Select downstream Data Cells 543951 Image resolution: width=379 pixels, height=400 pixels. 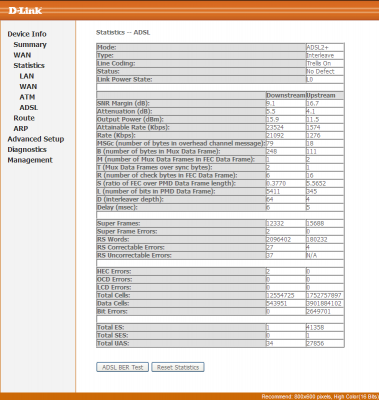click(x=277, y=304)
